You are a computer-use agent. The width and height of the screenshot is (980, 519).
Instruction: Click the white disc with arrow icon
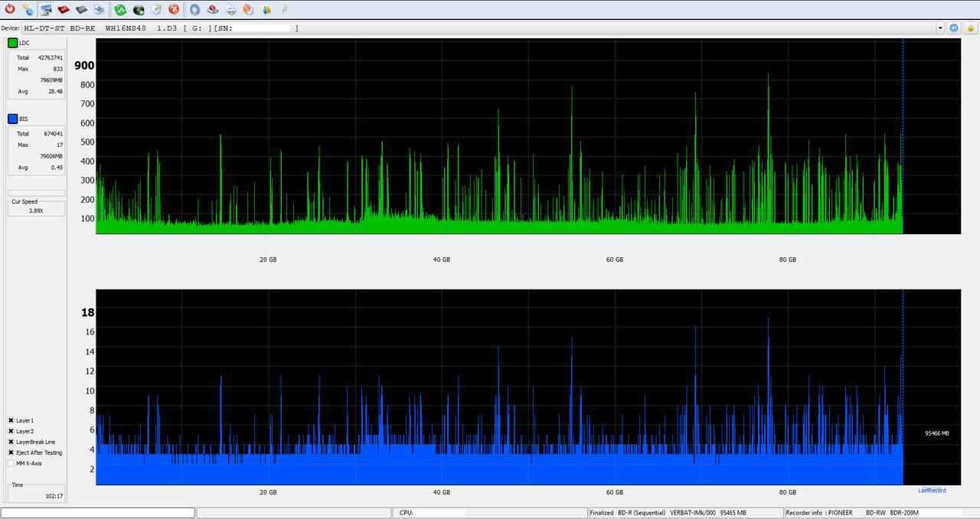(x=230, y=9)
